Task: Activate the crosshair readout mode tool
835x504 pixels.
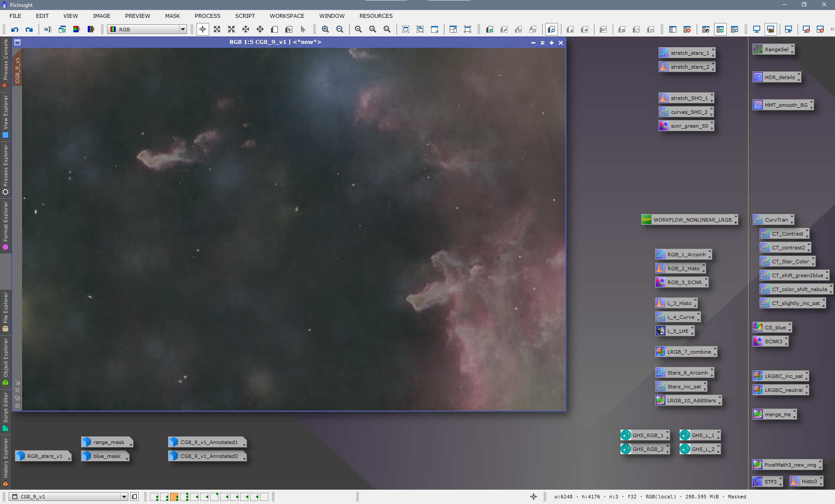Action: coord(203,30)
